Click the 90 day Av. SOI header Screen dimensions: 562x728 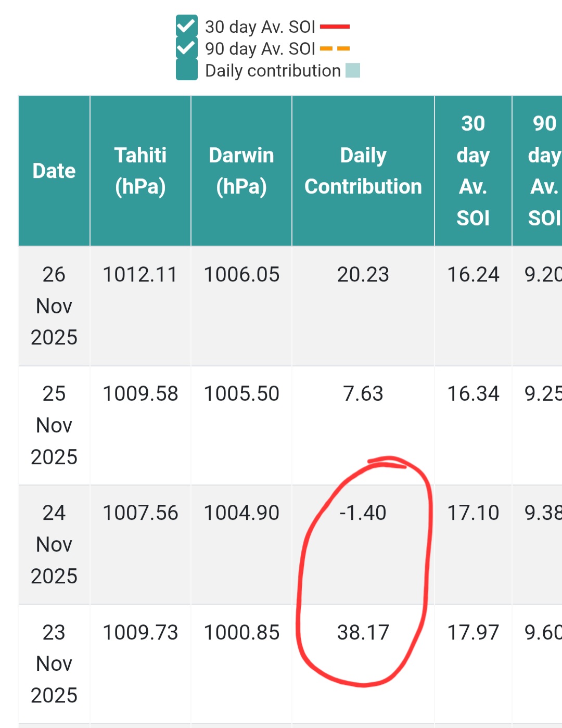pyautogui.click(x=541, y=171)
